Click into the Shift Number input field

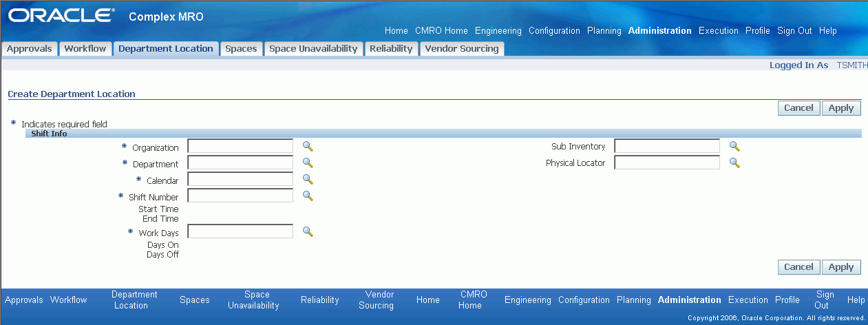pos(240,196)
